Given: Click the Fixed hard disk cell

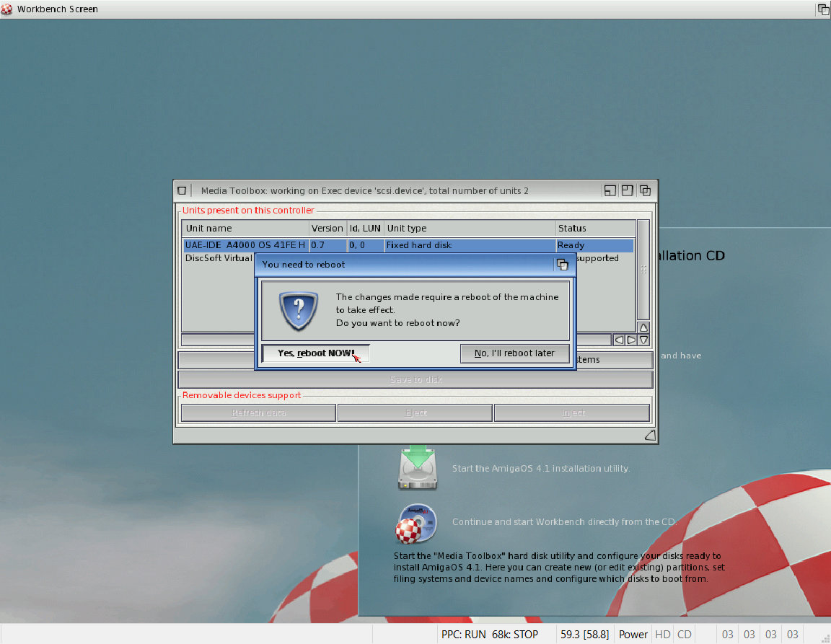Looking at the screenshot, I should 470,245.
